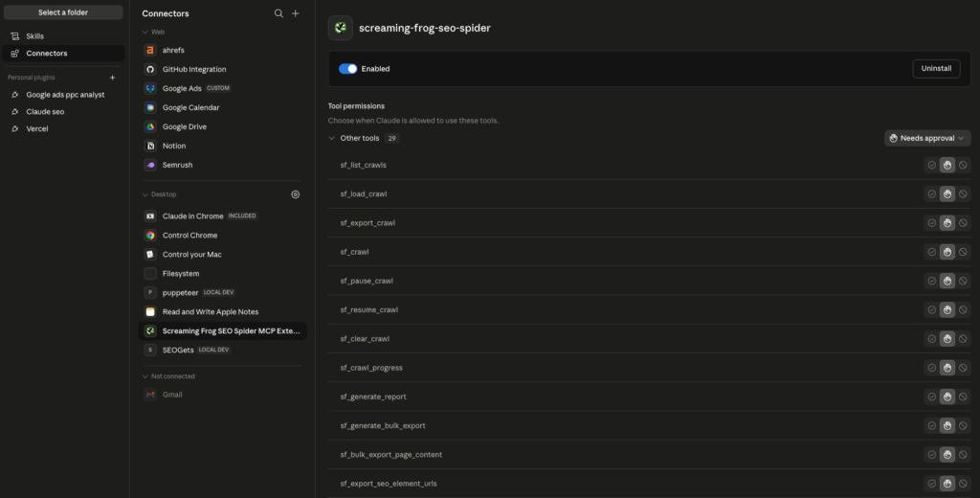Select Screaming Frog SEO Spider MCP Extension

(x=222, y=331)
